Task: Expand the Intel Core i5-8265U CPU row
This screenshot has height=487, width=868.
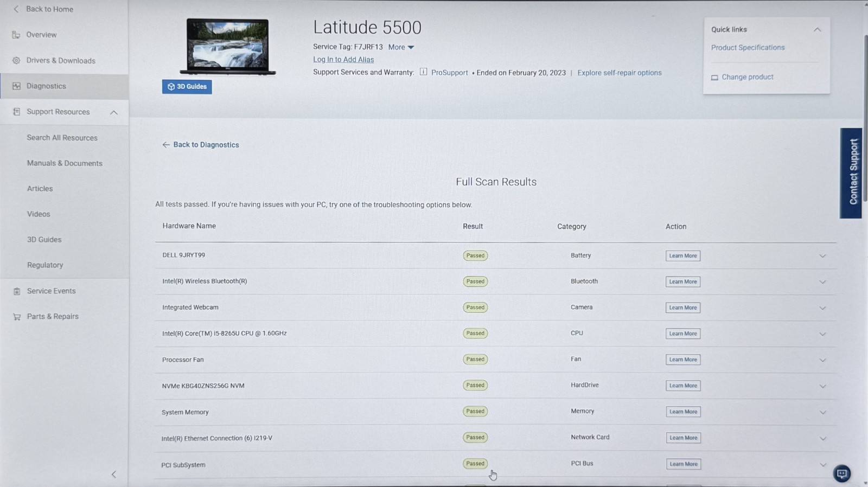Action: click(x=822, y=334)
